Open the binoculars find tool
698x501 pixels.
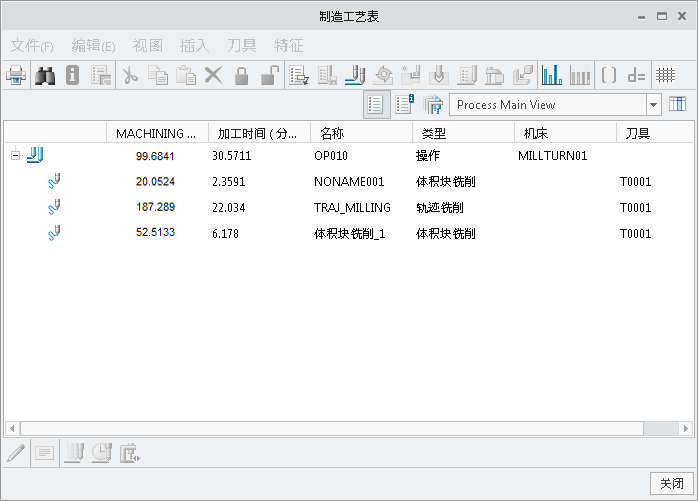[45, 75]
